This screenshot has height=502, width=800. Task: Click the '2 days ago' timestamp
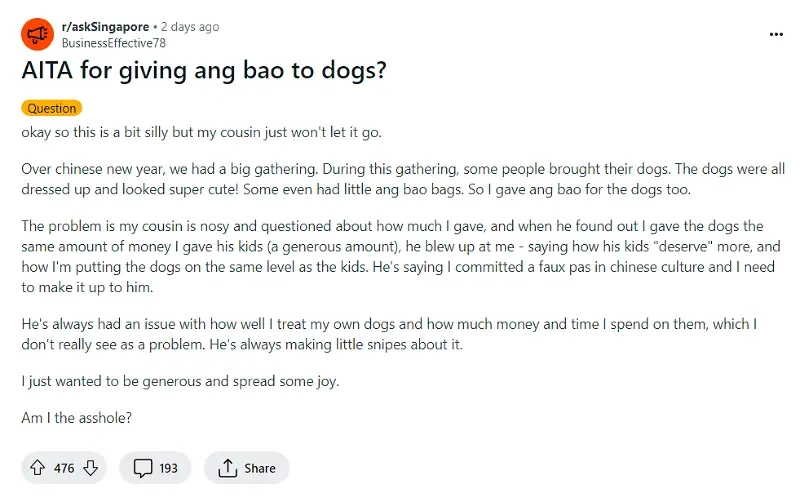190,27
